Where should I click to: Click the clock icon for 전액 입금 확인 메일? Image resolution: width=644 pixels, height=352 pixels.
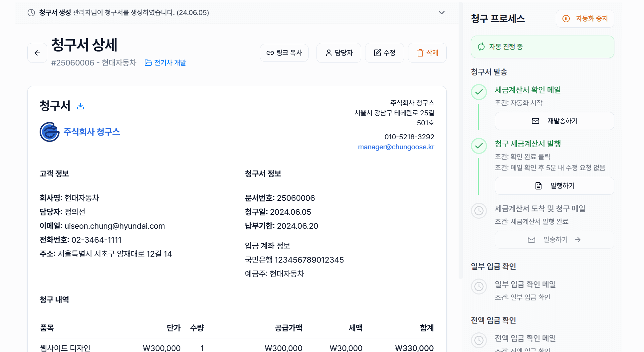click(x=479, y=340)
